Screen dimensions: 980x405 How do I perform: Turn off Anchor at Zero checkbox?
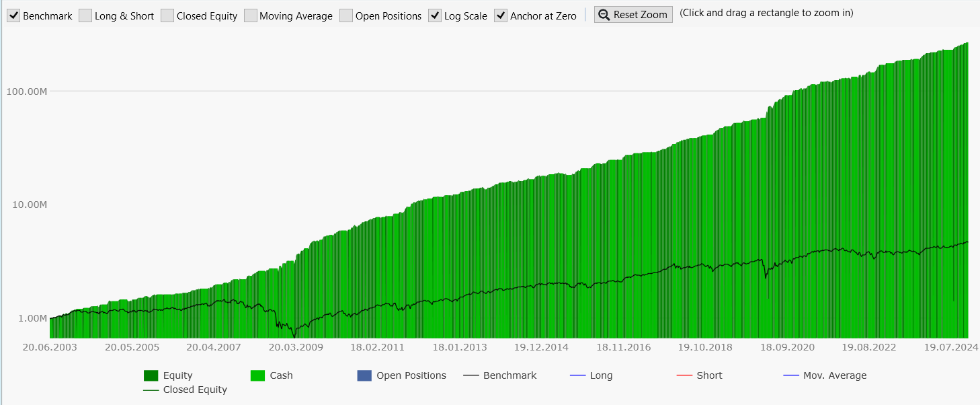[x=501, y=15]
